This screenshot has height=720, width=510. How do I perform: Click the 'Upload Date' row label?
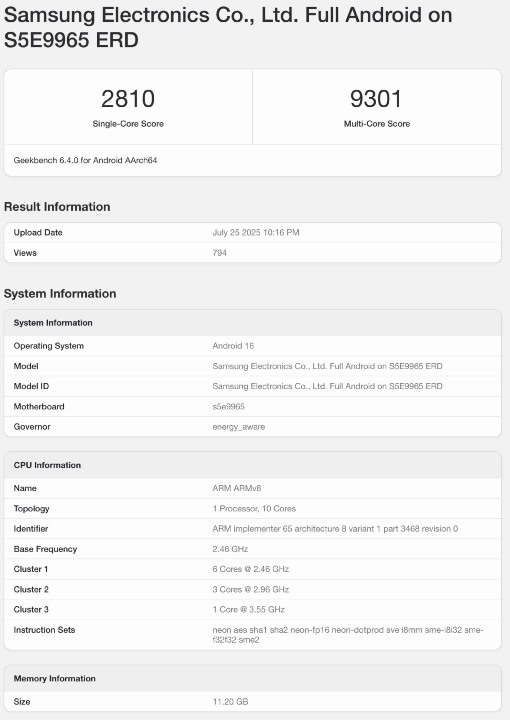[38, 232]
